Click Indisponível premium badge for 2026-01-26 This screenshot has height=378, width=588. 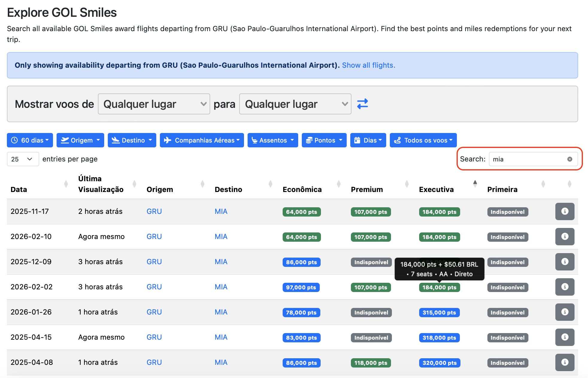pos(371,312)
